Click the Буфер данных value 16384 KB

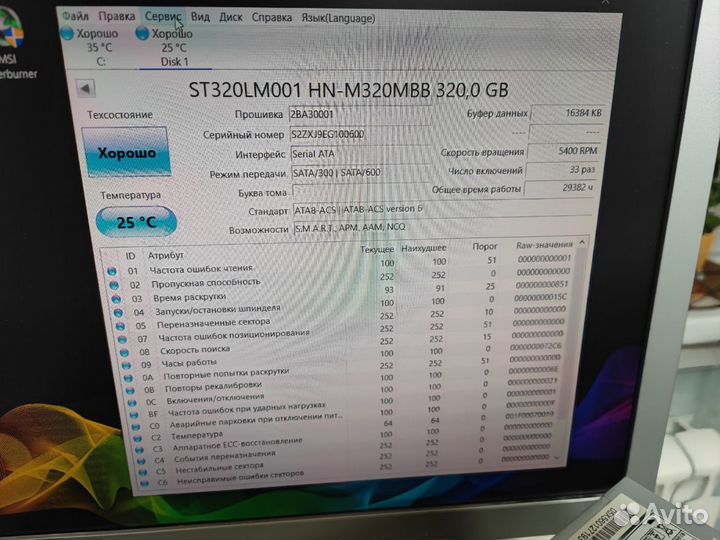pos(568,113)
